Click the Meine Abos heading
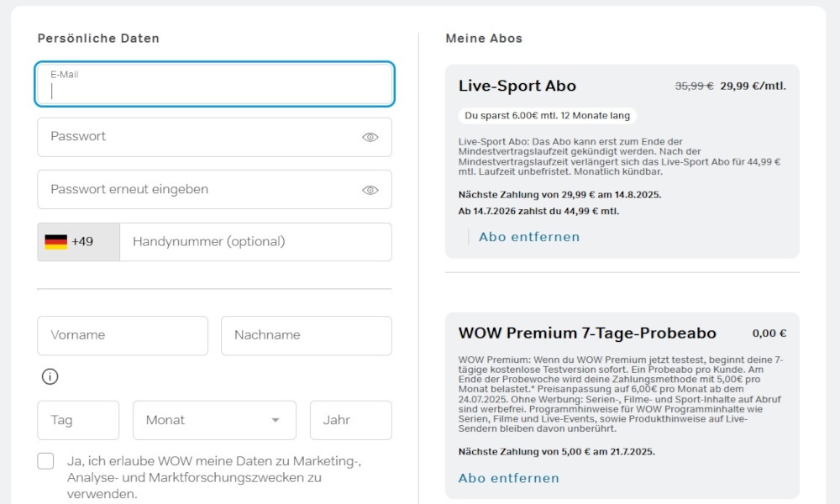Viewport: 840px width, 504px height. click(484, 39)
